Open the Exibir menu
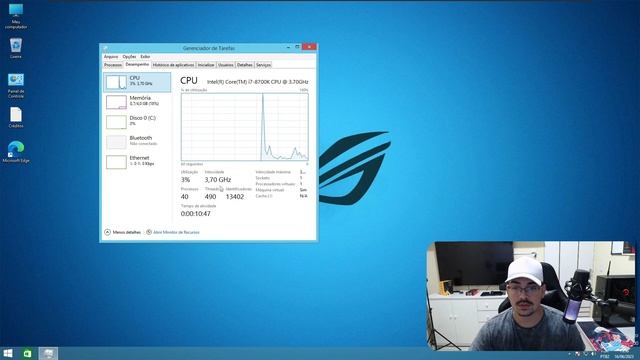The height and width of the screenshot is (360, 640). click(x=145, y=57)
